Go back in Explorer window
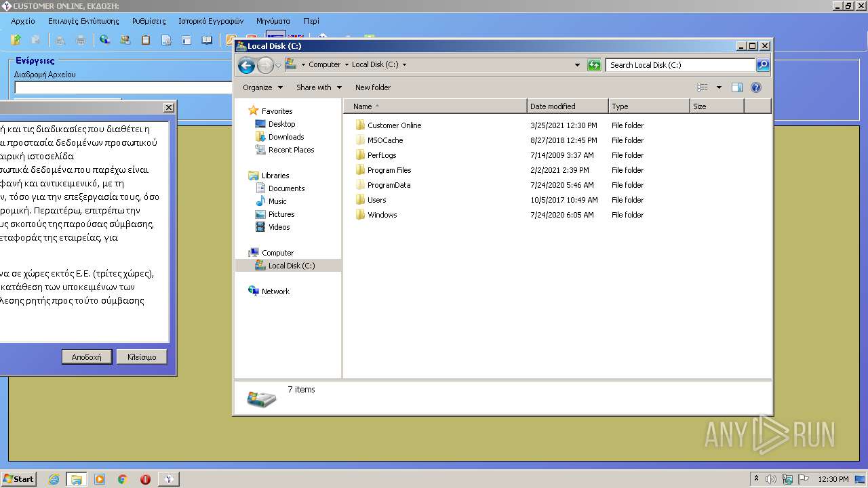Viewport: 868px width, 488px height. coord(246,65)
